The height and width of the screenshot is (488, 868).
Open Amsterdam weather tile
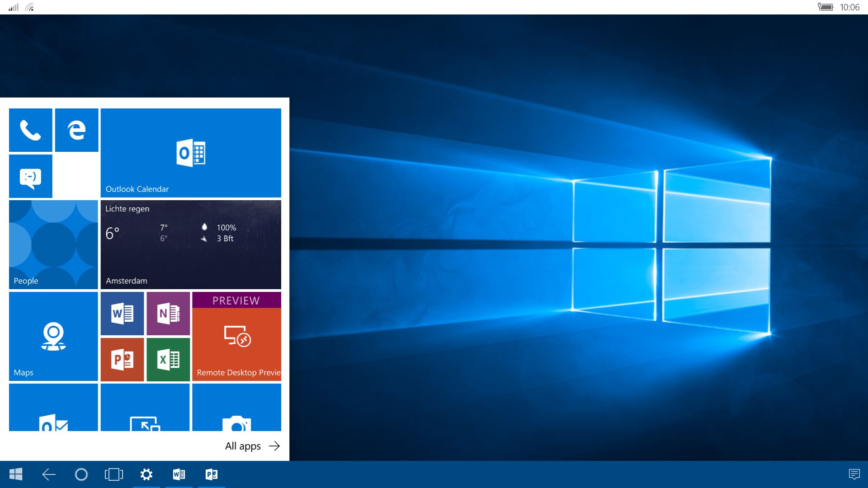[x=191, y=244]
